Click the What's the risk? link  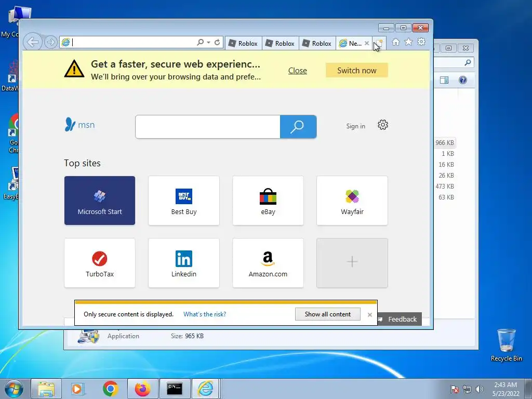(x=205, y=314)
